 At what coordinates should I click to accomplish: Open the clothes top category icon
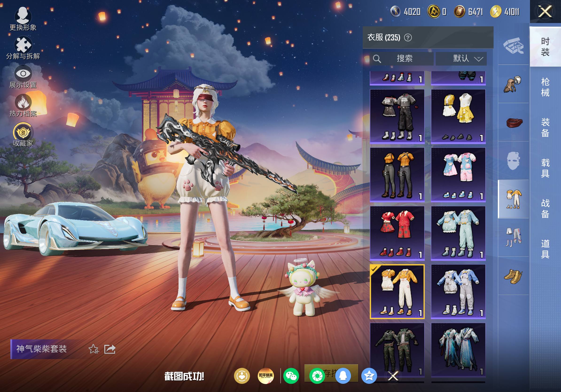(513, 199)
